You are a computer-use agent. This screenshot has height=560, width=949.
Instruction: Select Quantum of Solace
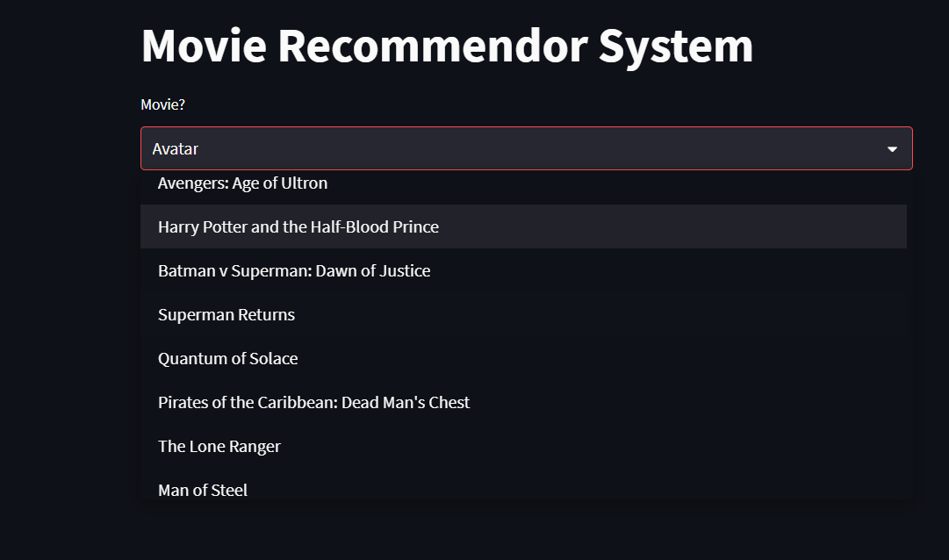(227, 358)
